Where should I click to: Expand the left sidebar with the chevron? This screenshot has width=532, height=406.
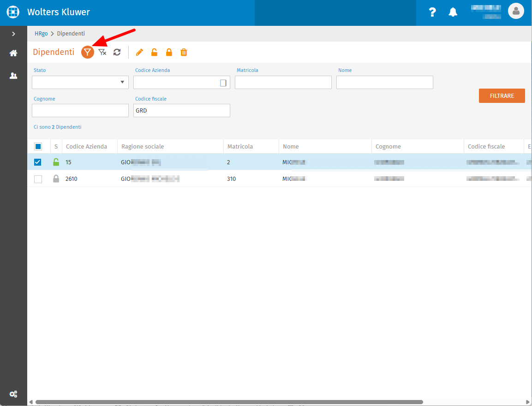[13, 34]
